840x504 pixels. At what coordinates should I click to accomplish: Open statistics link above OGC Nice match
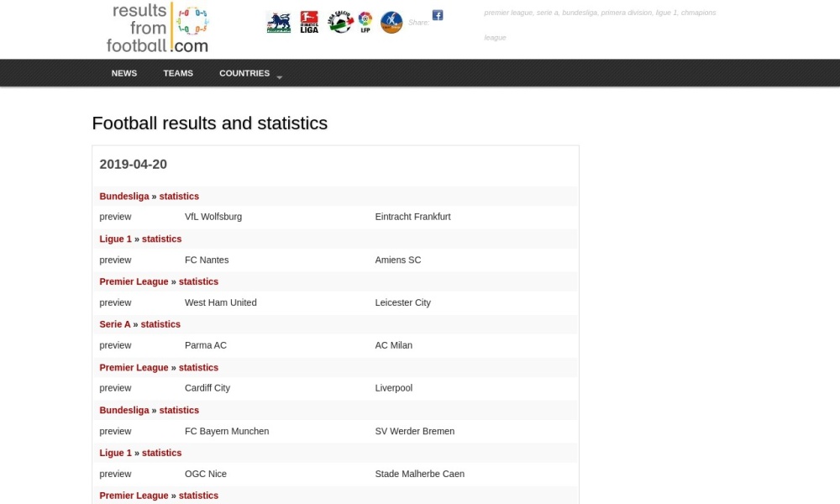[162, 453]
